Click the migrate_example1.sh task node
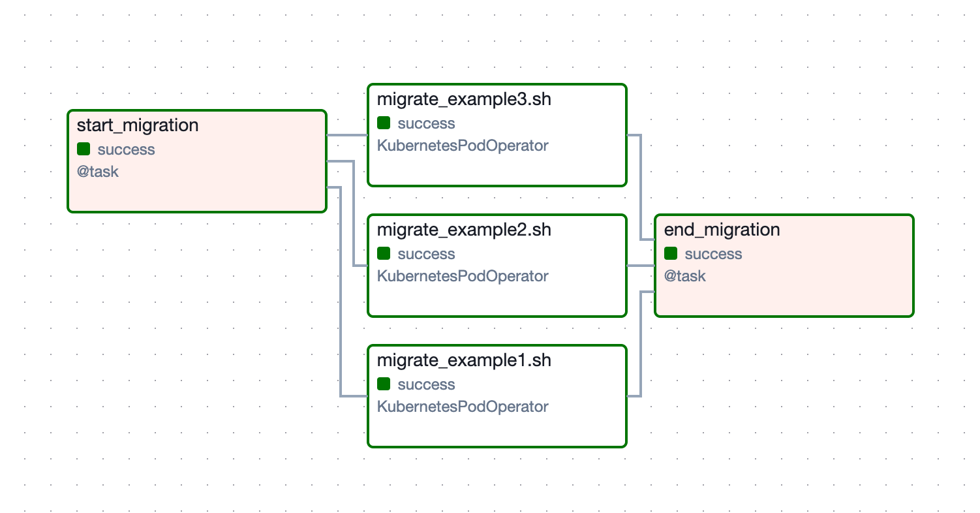The image size is (980, 513). [497, 396]
